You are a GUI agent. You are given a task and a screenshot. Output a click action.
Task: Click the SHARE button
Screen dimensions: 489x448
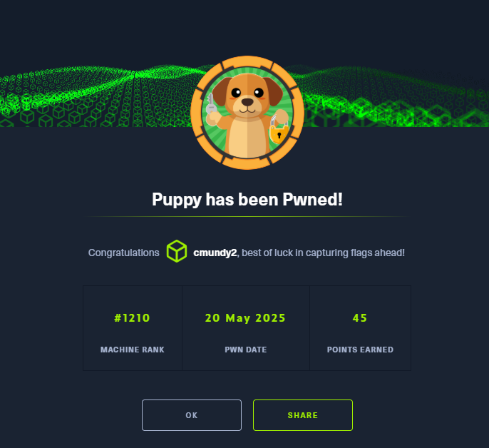(x=303, y=415)
